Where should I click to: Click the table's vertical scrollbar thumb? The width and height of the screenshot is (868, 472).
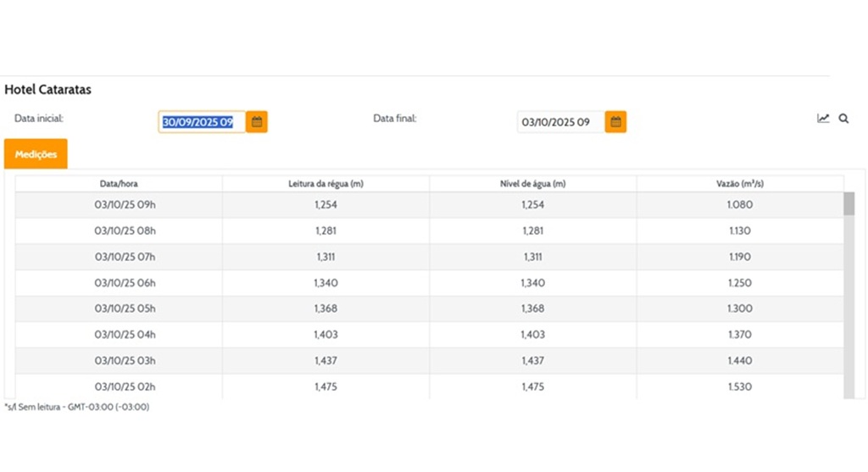click(x=849, y=204)
